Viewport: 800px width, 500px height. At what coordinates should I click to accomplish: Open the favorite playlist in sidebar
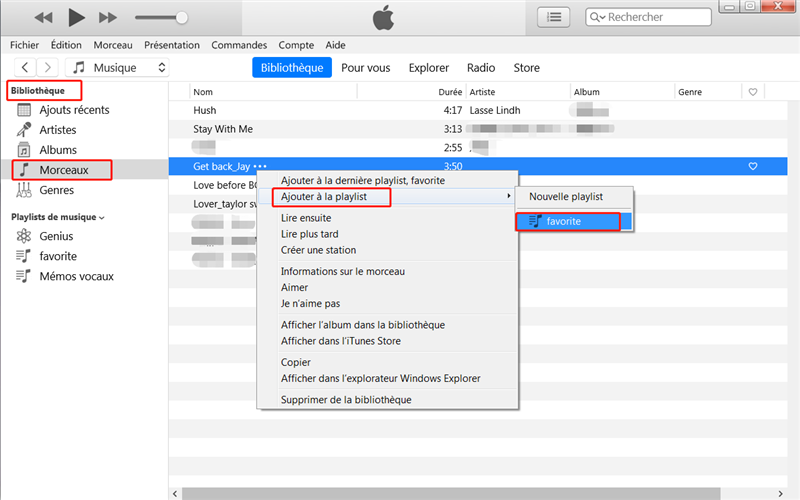tap(58, 256)
